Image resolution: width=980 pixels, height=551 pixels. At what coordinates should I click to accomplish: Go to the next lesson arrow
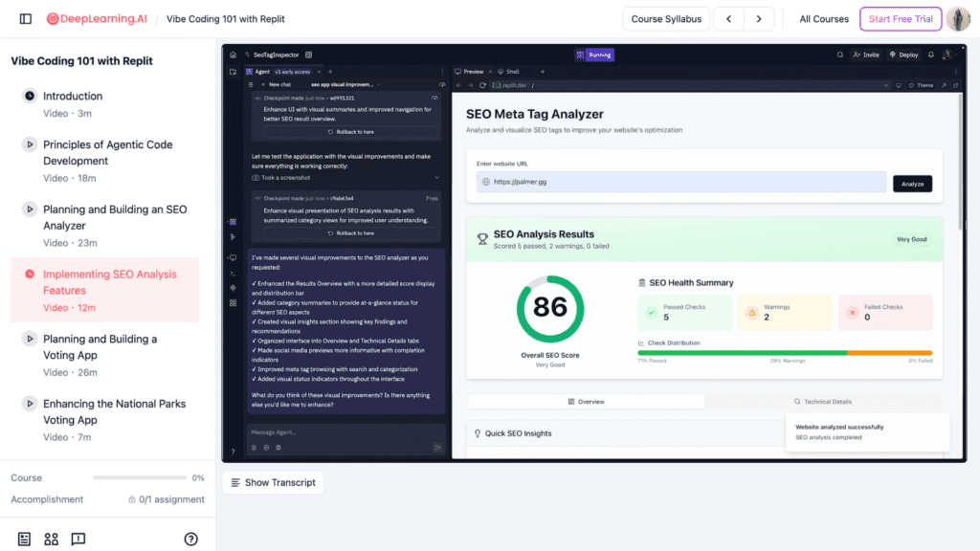click(759, 19)
